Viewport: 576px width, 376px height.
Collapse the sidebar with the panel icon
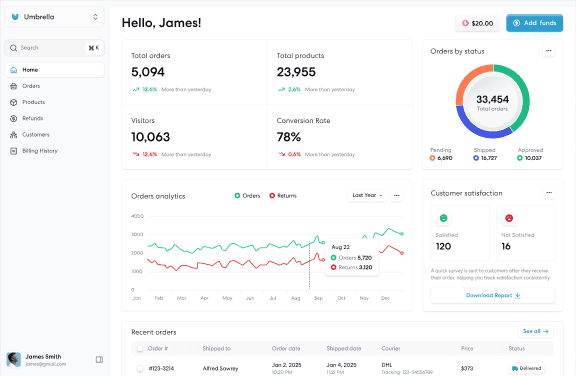(99, 359)
